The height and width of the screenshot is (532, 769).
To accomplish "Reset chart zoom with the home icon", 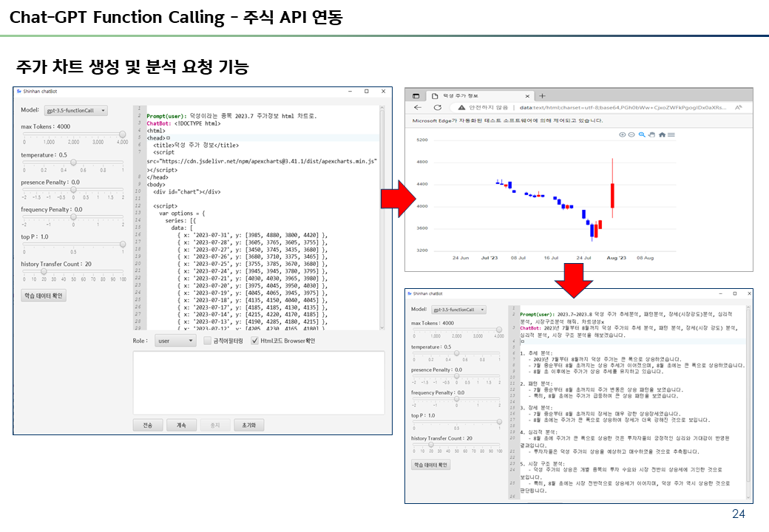I will tap(662, 134).
